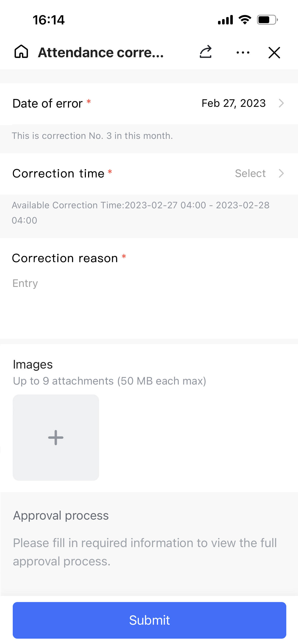Tap the home icon in header
This screenshot has width=298, height=644.
(x=21, y=52)
